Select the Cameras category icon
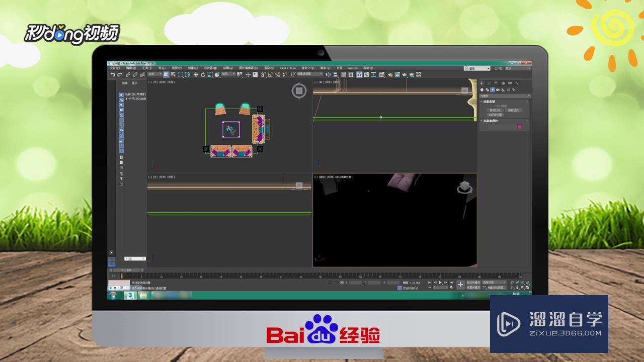Screen dimensions: 644x362 (x=498, y=90)
